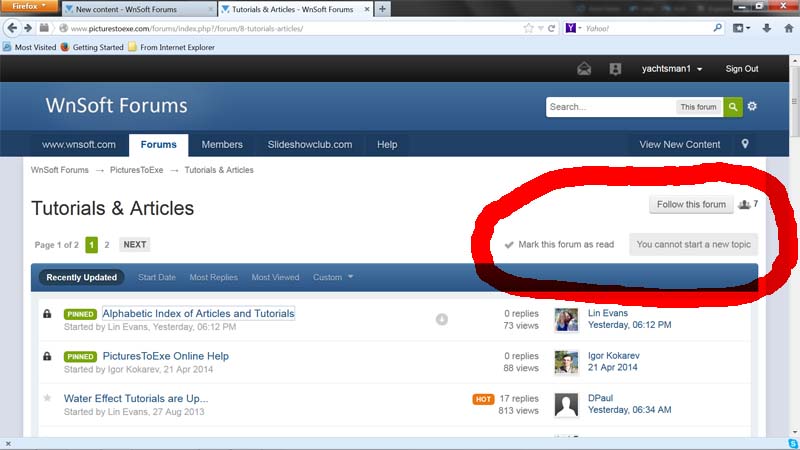
Task: Click the map marker icon in navbar
Action: coord(745,144)
